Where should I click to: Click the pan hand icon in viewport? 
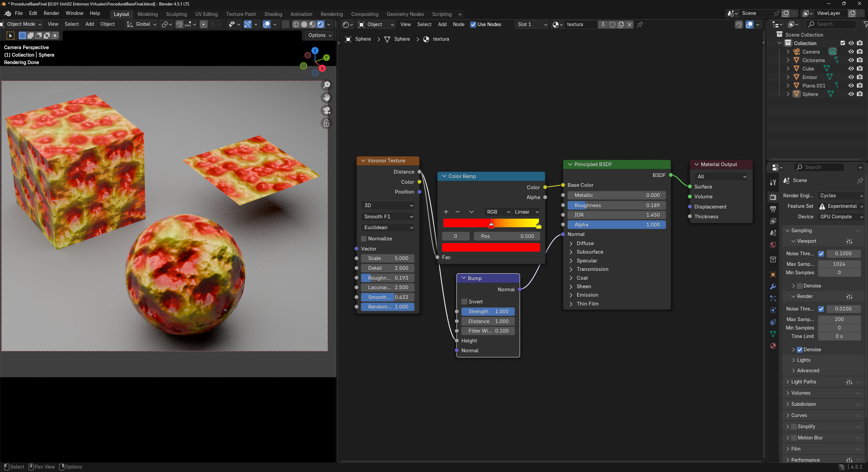point(327,98)
